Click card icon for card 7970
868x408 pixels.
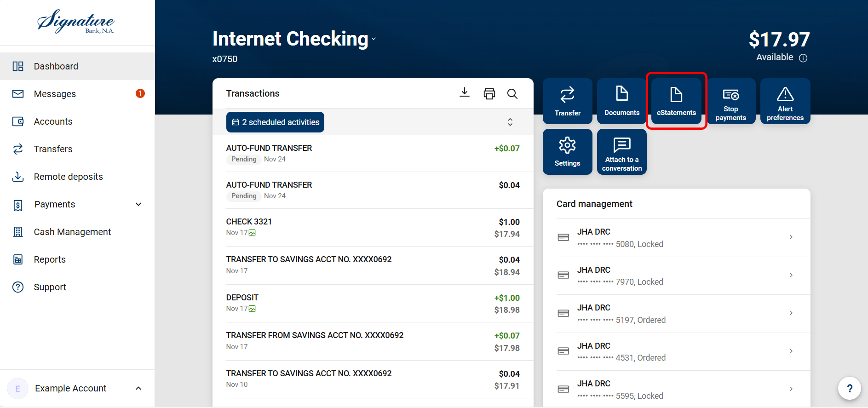[x=563, y=275]
